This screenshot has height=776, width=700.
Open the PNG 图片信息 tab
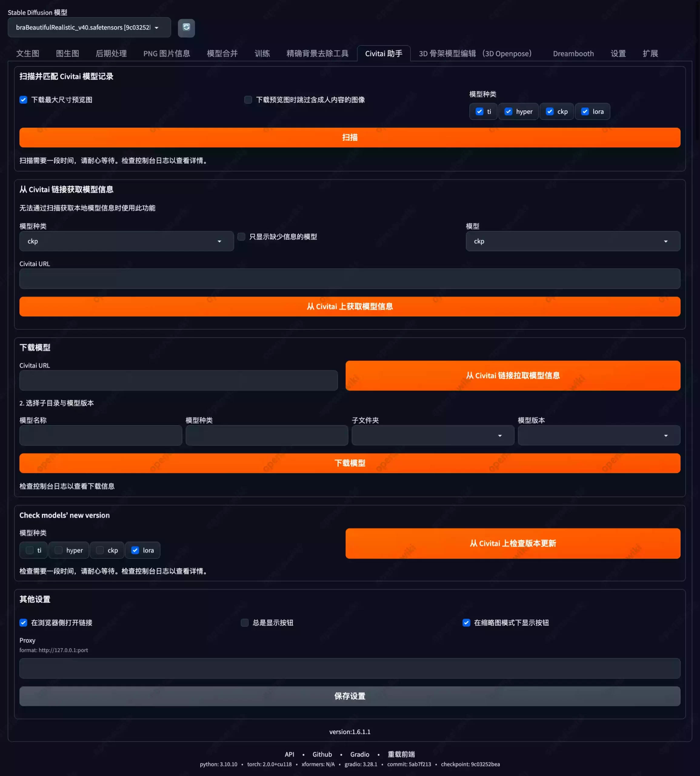tap(167, 53)
